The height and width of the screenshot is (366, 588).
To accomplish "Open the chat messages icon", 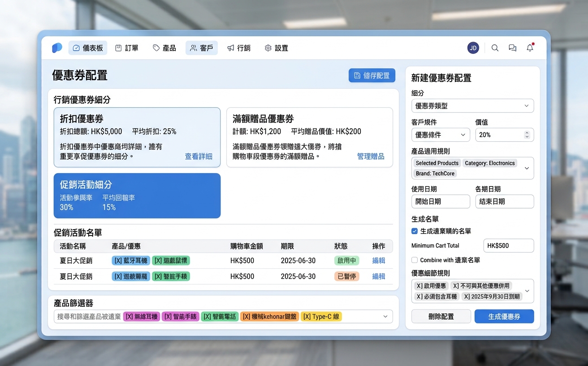I will coord(512,48).
